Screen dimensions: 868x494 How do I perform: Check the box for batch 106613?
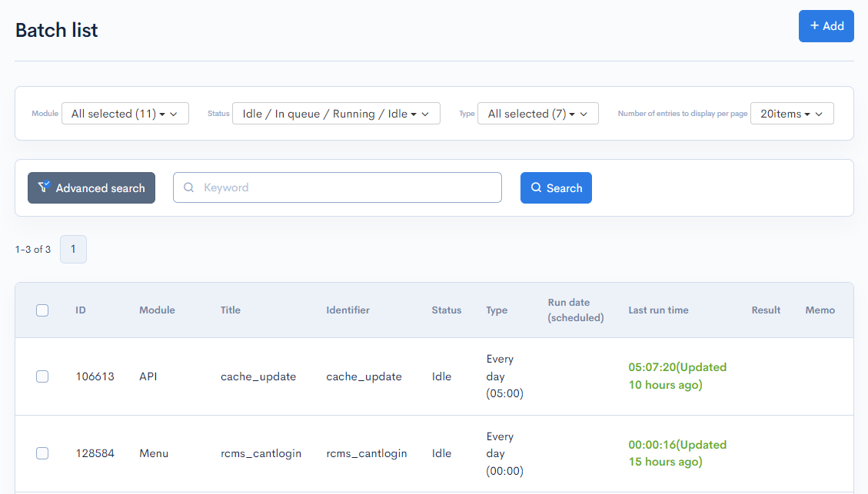pyautogui.click(x=42, y=376)
